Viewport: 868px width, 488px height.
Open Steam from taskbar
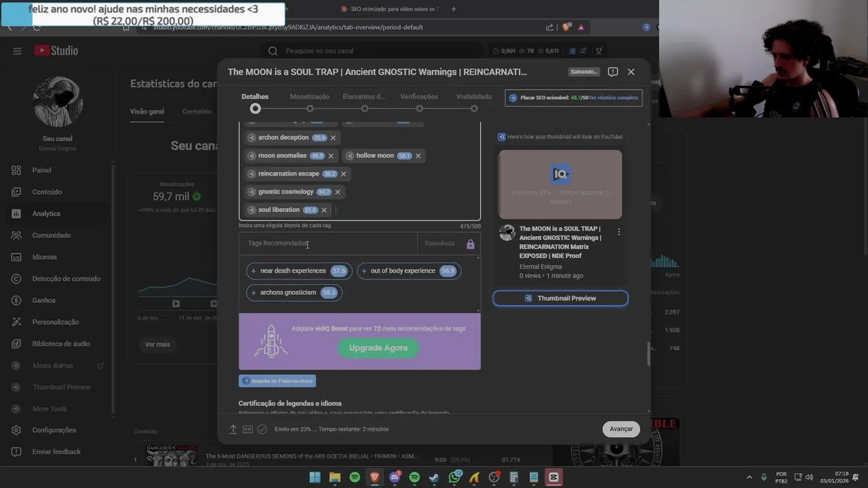click(434, 477)
